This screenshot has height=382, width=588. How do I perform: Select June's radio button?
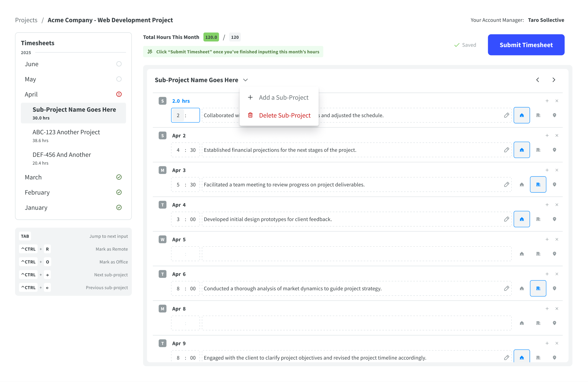click(x=119, y=64)
